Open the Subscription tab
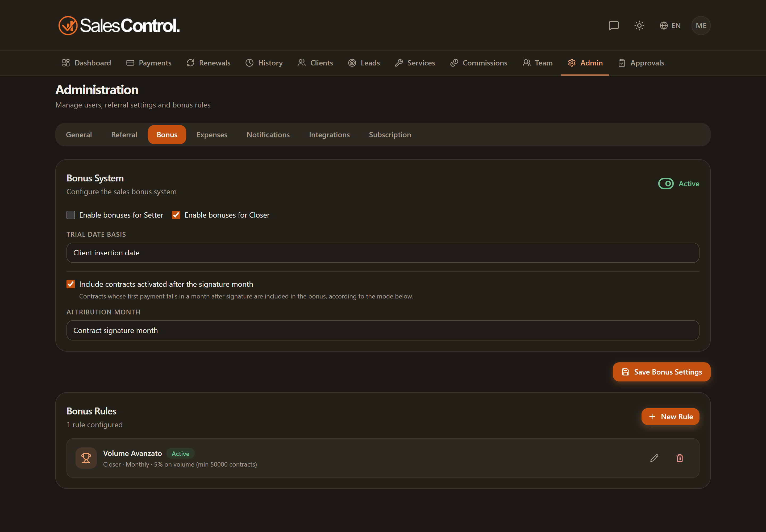The width and height of the screenshot is (766, 532). coord(390,135)
